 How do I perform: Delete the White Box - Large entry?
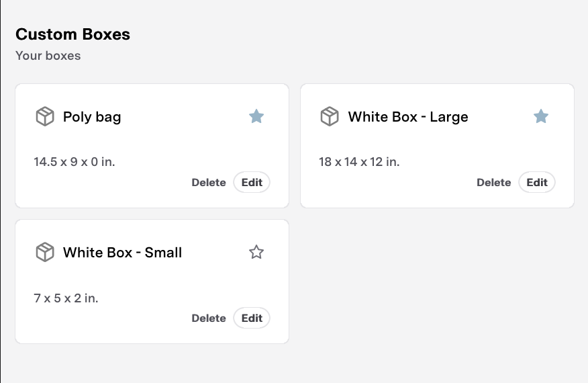pyautogui.click(x=493, y=183)
